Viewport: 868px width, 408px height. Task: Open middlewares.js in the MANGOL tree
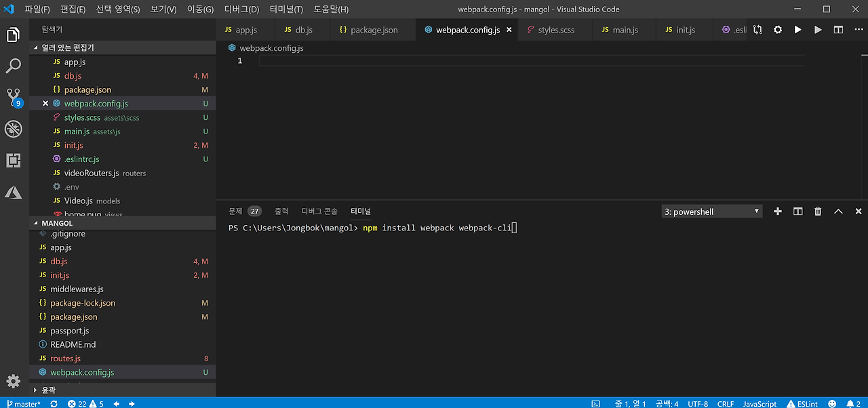click(122, 289)
